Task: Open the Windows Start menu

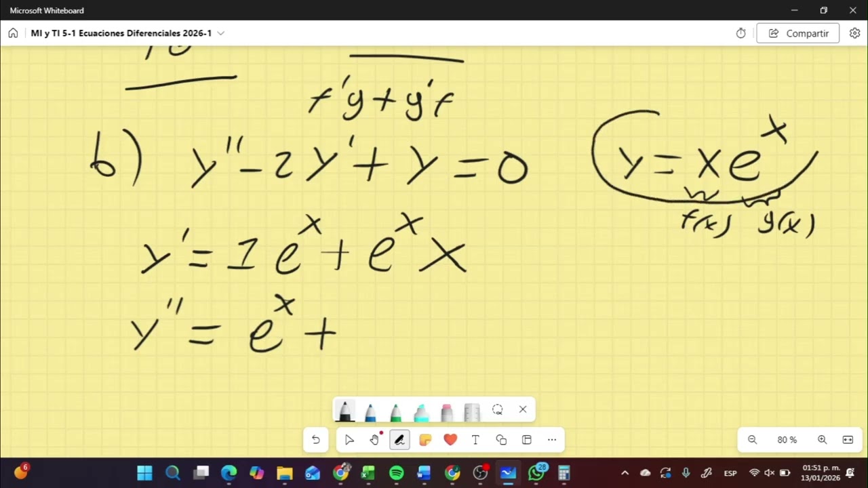Action: tap(144, 473)
